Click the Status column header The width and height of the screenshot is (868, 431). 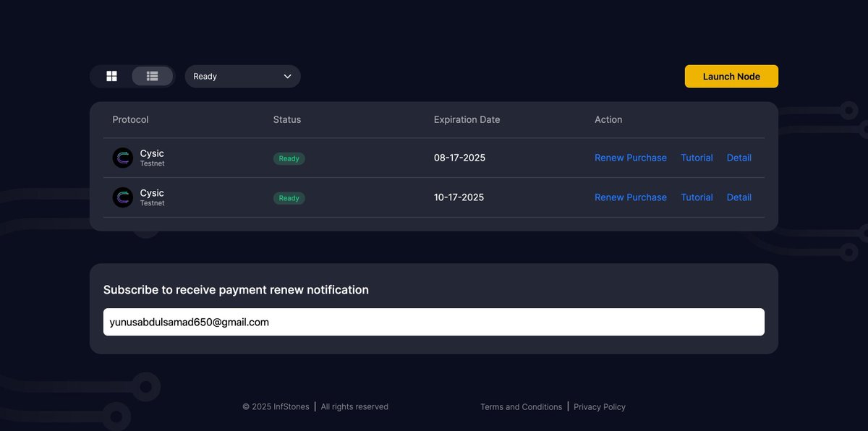tap(287, 119)
